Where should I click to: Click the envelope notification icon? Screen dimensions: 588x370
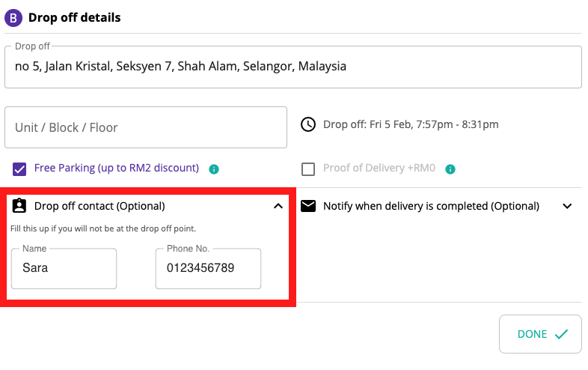point(308,206)
